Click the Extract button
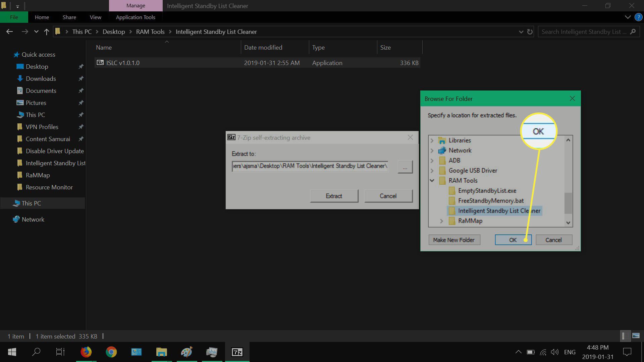Screen dimensions: 644x362 tap(334, 196)
